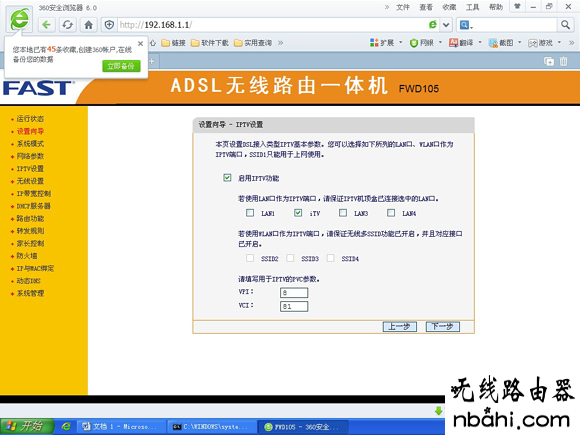Click the security shield icon beside address

click(x=109, y=25)
